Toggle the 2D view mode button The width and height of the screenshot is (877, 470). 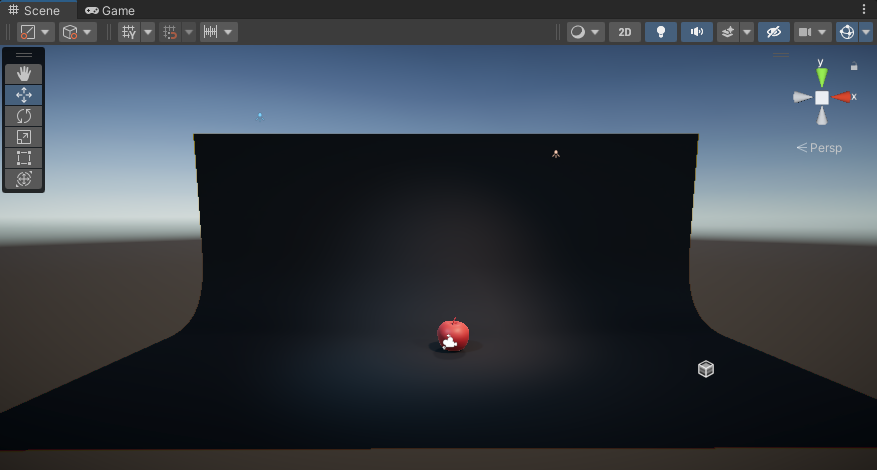click(x=625, y=32)
